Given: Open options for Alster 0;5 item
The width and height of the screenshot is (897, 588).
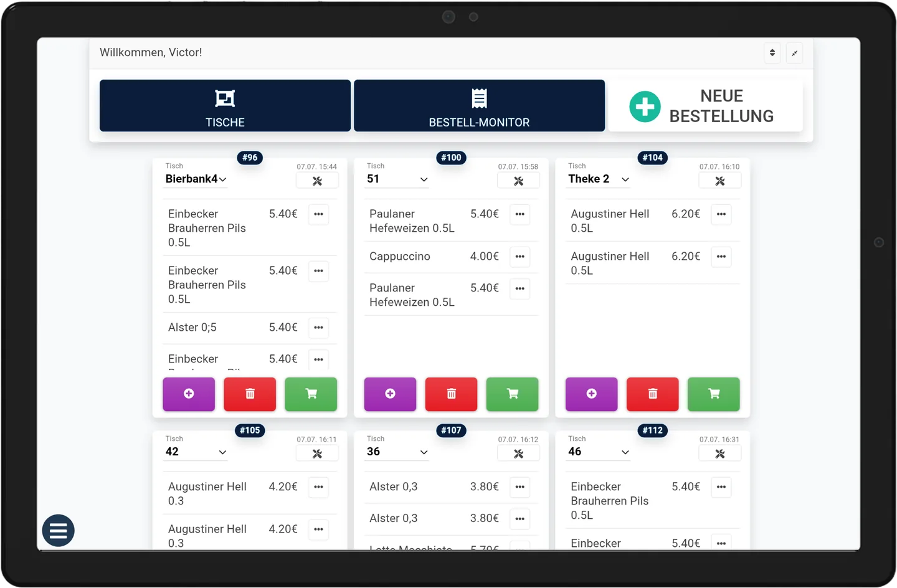Looking at the screenshot, I should (x=318, y=328).
